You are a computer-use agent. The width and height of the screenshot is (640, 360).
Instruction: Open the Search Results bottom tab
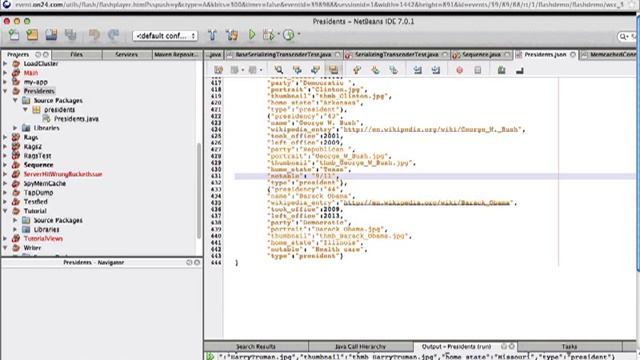click(256, 347)
